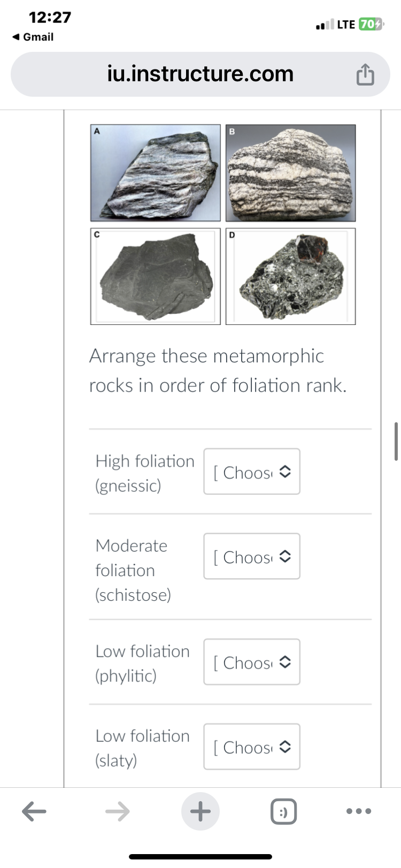
Task: Select rock image labeled C
Action: tap(155, 276)
